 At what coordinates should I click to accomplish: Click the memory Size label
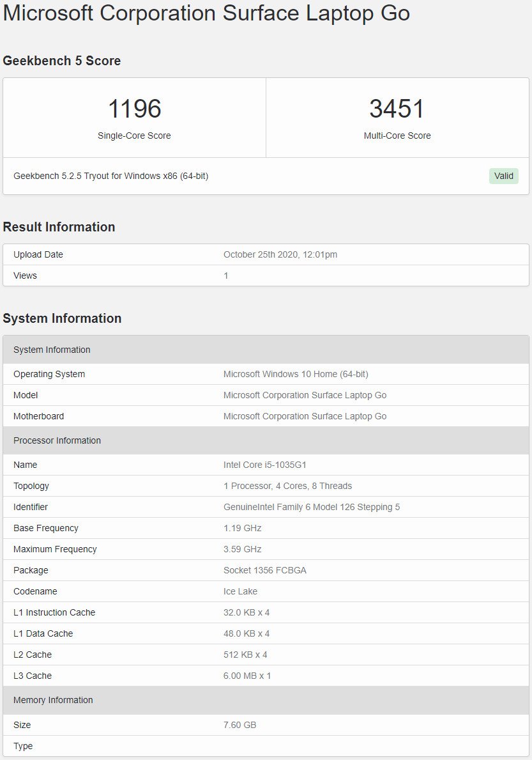22,725
